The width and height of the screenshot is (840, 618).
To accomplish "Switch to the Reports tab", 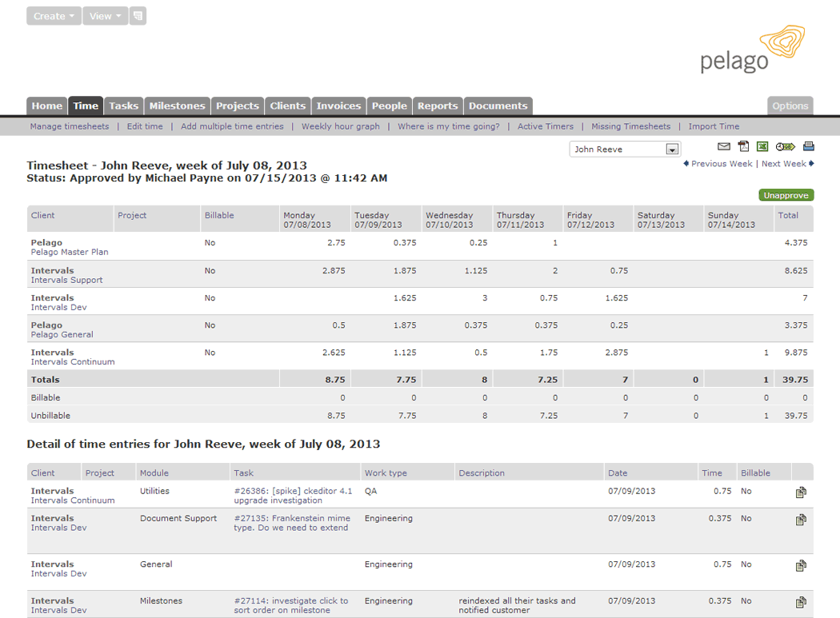I will pyautogui.click(x=438, y=106).
